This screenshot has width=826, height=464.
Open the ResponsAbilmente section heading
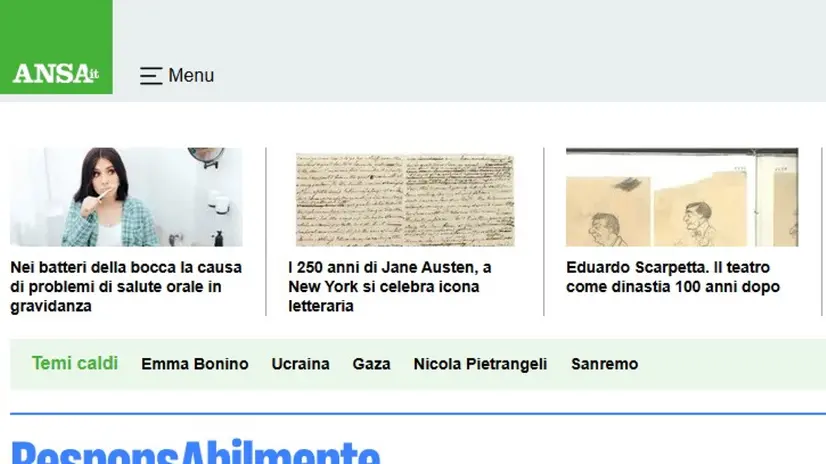click(195, 452)
